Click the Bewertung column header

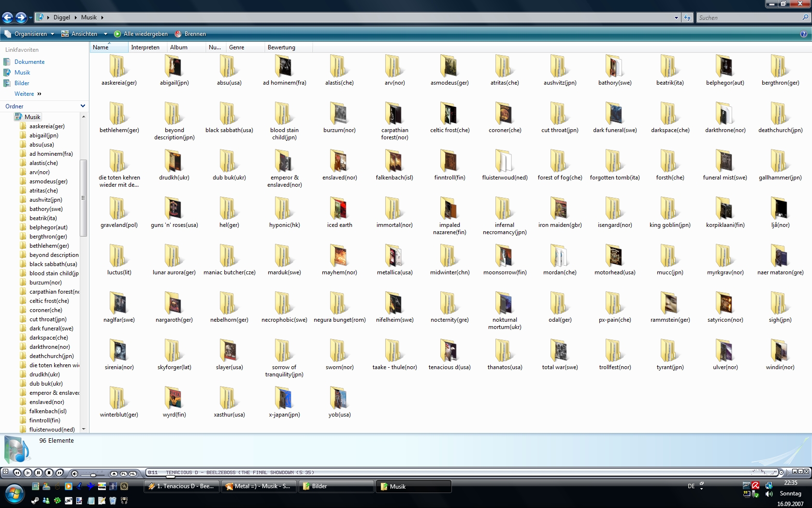pos(281,47)
